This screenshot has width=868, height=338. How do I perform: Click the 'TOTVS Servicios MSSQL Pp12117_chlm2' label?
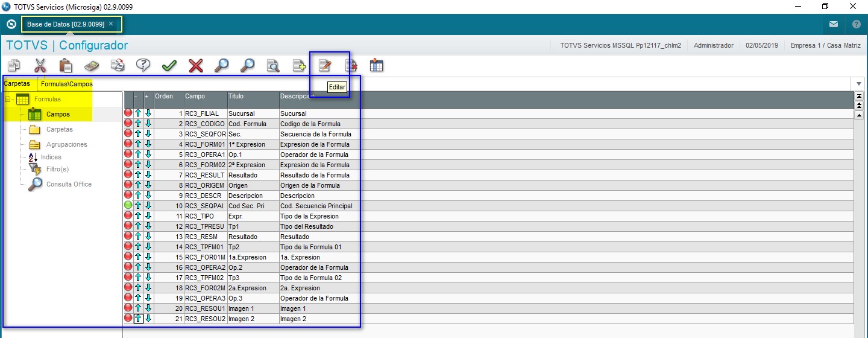[620, 45]
